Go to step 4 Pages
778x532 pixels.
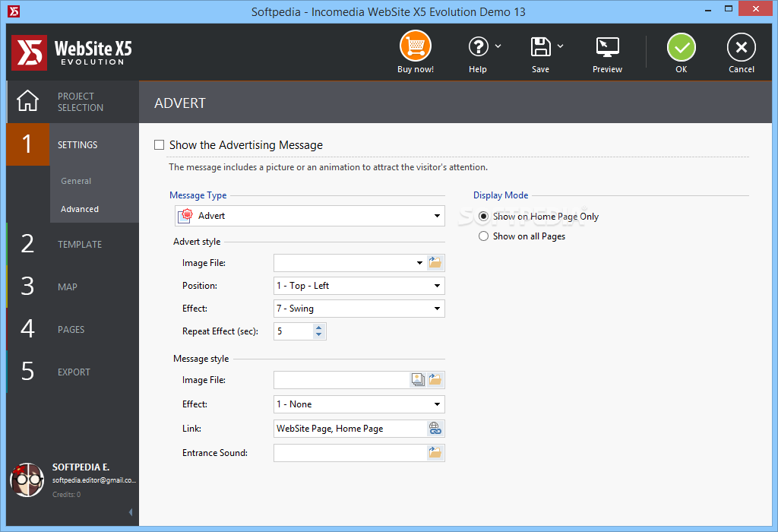(73, 330)
